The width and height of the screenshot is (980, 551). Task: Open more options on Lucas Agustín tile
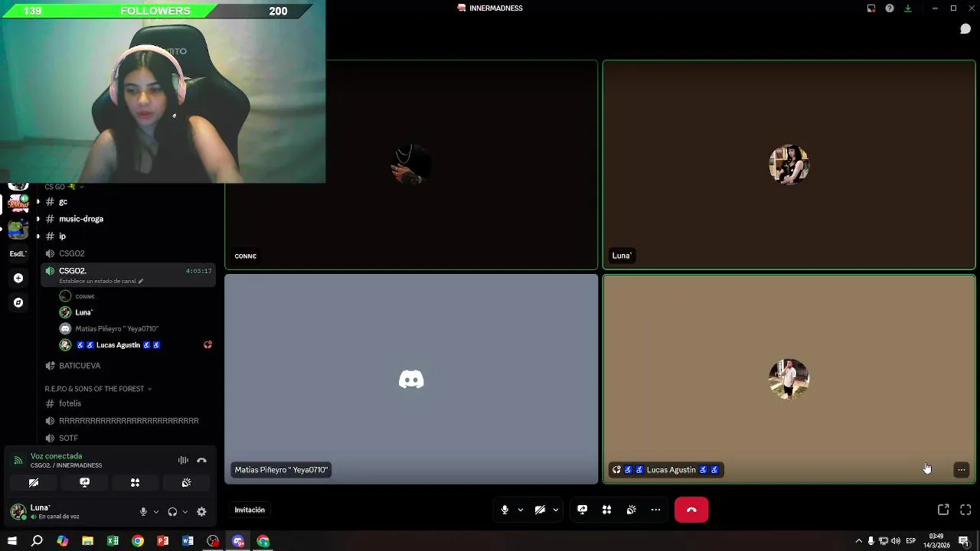(x=962, y=470)
